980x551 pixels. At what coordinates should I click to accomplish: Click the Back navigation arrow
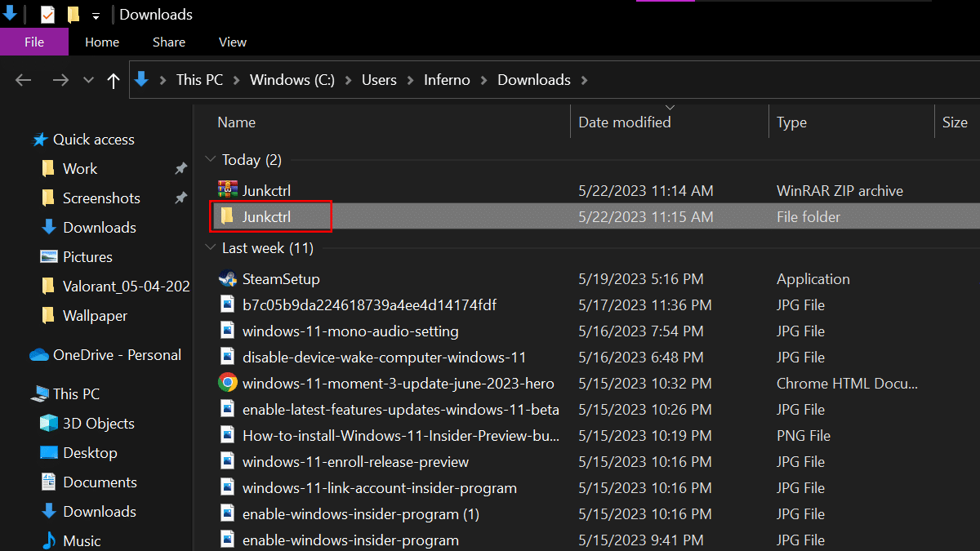coord(23,80)
